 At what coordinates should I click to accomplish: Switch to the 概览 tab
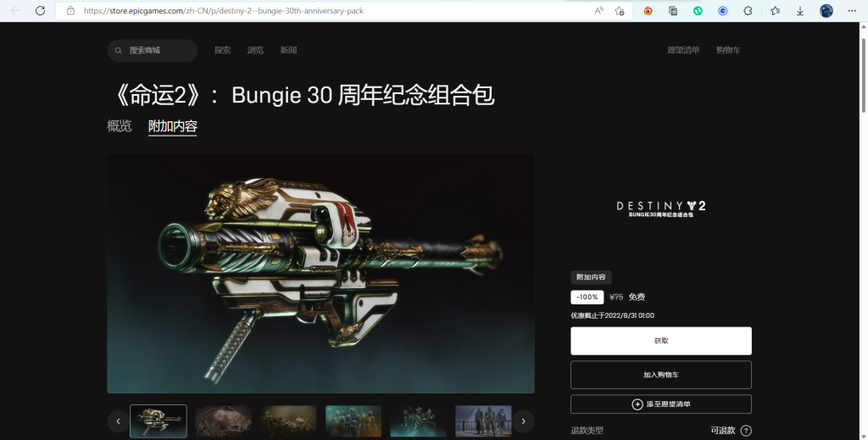tap(120, 126)
